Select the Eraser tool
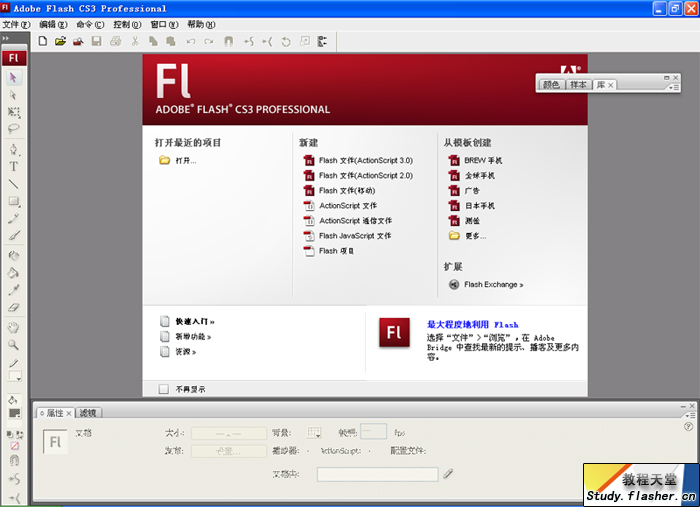The image size is (700, 507). [14, 307]
